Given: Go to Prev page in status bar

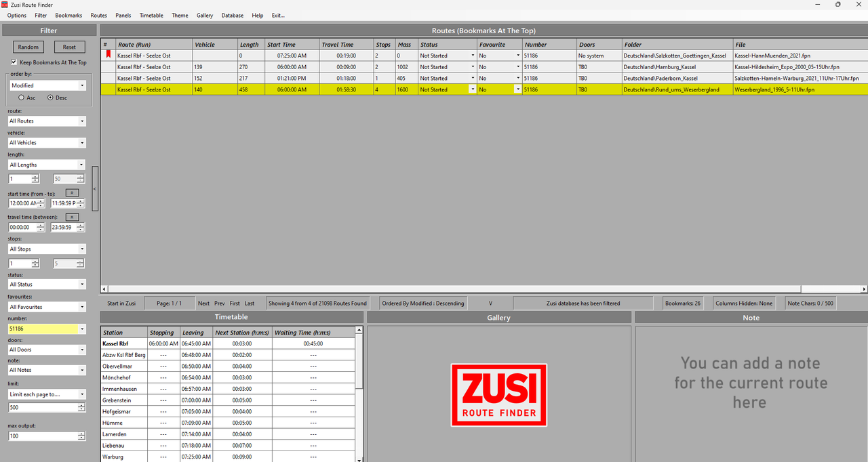Looking at the screenshot, I should 220,303.
